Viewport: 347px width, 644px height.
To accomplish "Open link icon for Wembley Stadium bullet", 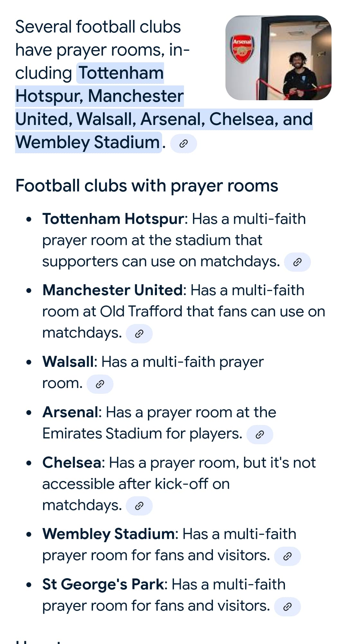I will (288, 556).
